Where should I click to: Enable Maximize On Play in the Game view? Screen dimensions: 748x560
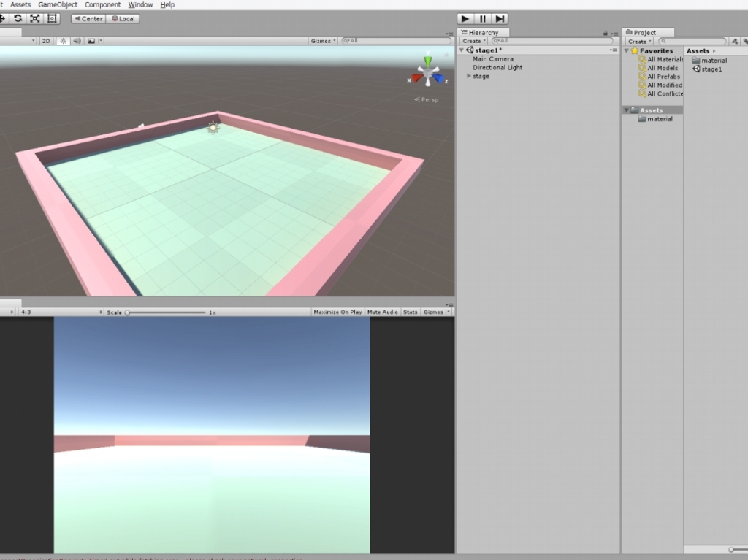point(337,311)
